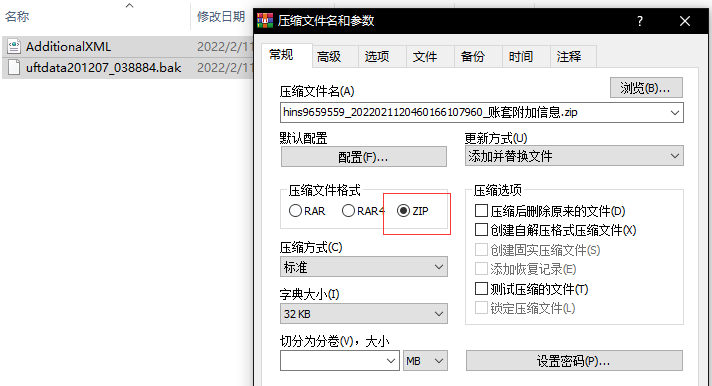Screen dimensions: 712x386
Task: Select the AdditionalXML file name
Action: click(x=68, y=46)
